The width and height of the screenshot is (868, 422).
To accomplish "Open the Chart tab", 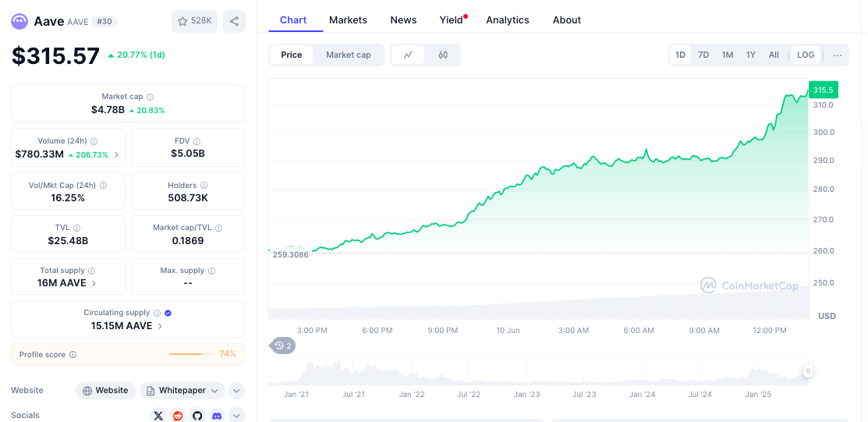I will click(x=292, y=20).
